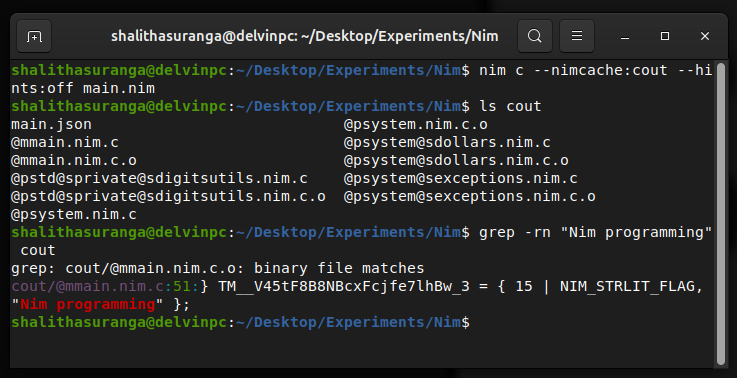
Task: Click the red highlighted 'Nim programming' match
Action: coord(87,304)
